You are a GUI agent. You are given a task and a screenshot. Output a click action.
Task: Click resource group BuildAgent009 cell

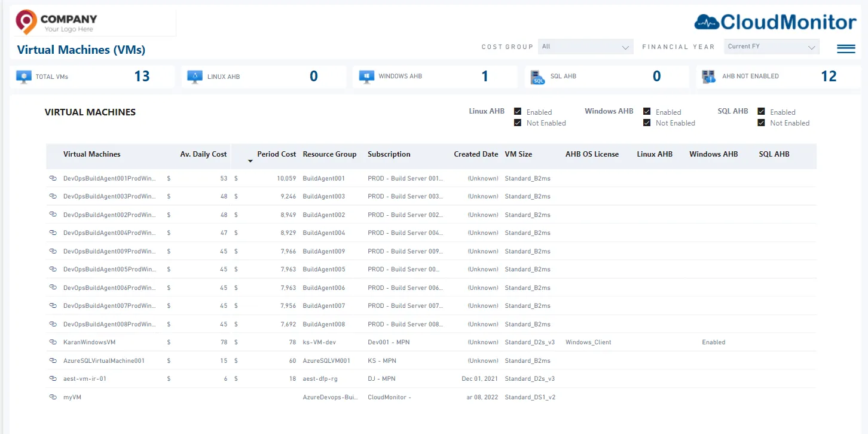point(324,251)
